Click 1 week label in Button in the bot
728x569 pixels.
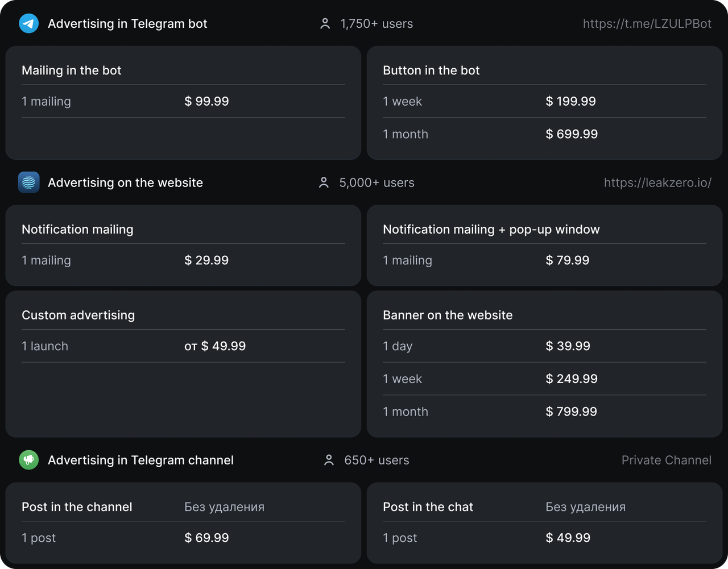pos(402,101)
